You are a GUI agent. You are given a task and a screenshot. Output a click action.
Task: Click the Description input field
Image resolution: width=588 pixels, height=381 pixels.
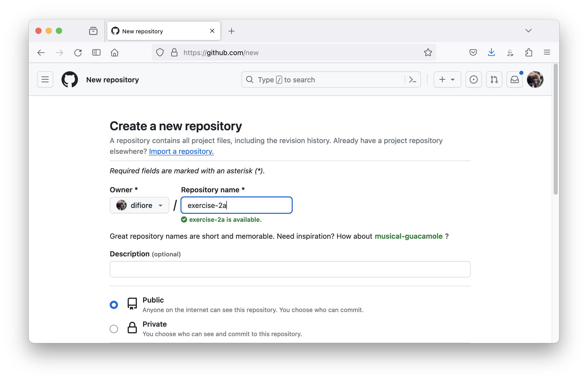click(290, 269)
